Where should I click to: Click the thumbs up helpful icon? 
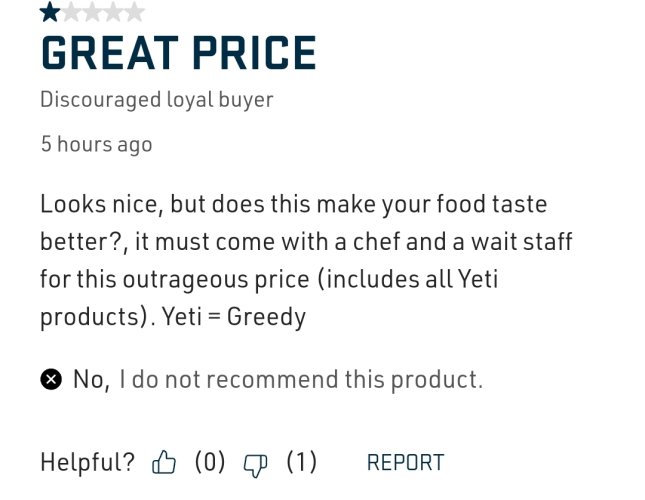pos(164,462)
